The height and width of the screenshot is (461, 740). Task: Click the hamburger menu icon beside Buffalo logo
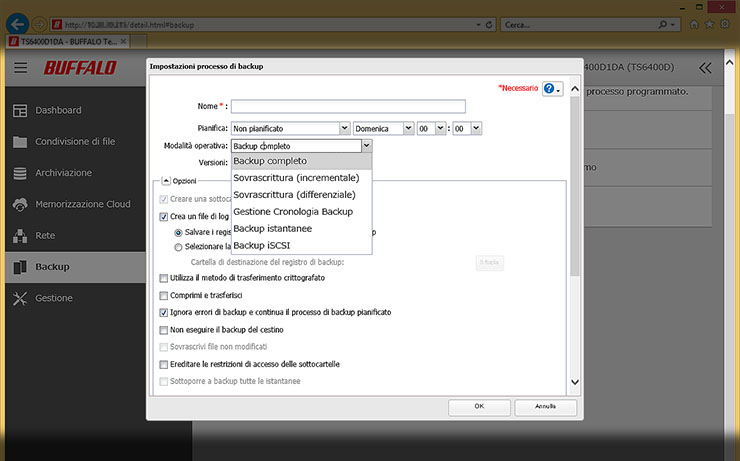point(21,68)
